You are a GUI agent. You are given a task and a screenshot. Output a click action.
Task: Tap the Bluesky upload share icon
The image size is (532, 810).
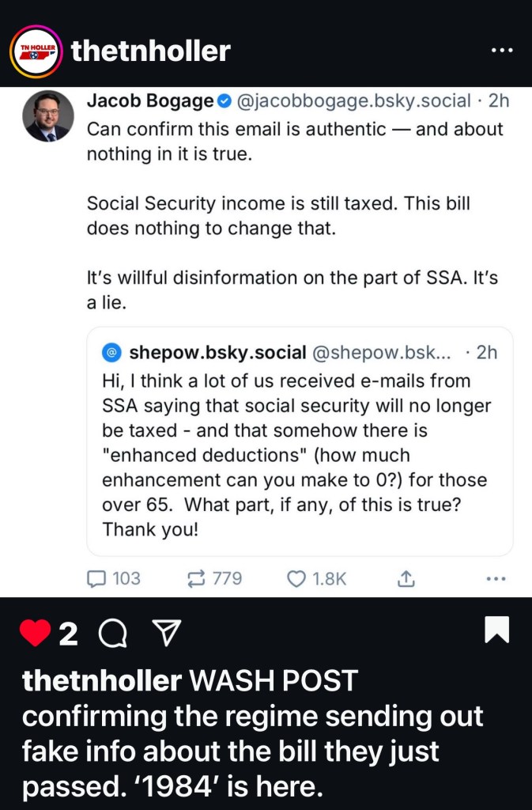[x=405, y=579]
